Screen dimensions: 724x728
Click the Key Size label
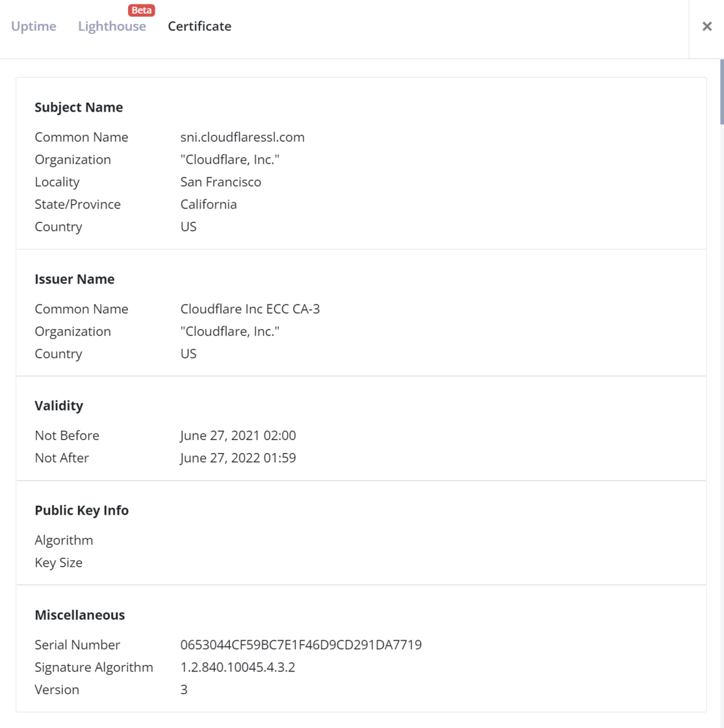(x=58, y=563)
